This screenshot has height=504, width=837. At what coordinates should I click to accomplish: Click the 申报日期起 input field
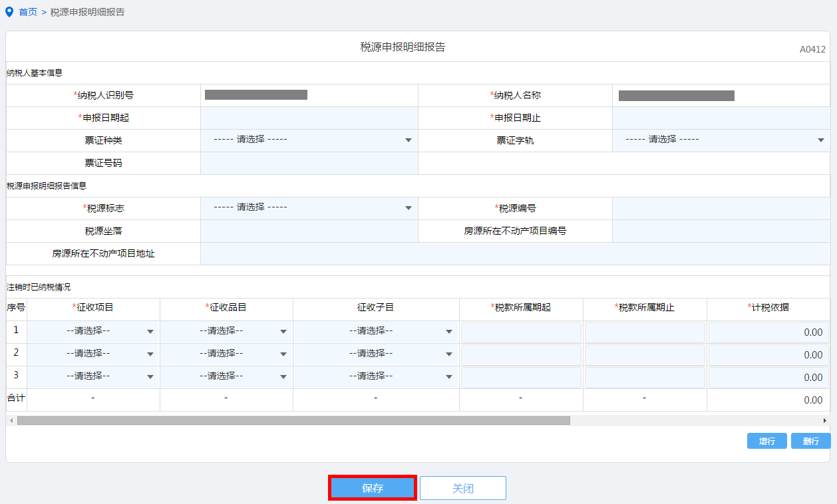point(309,118)
